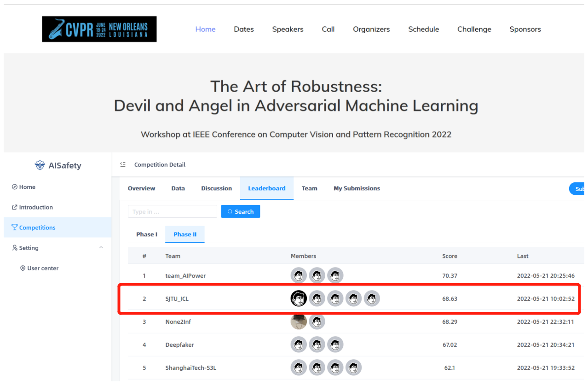Click the AISafety shield logo
The width and height of the screenshot is (588, 385).
40,165
